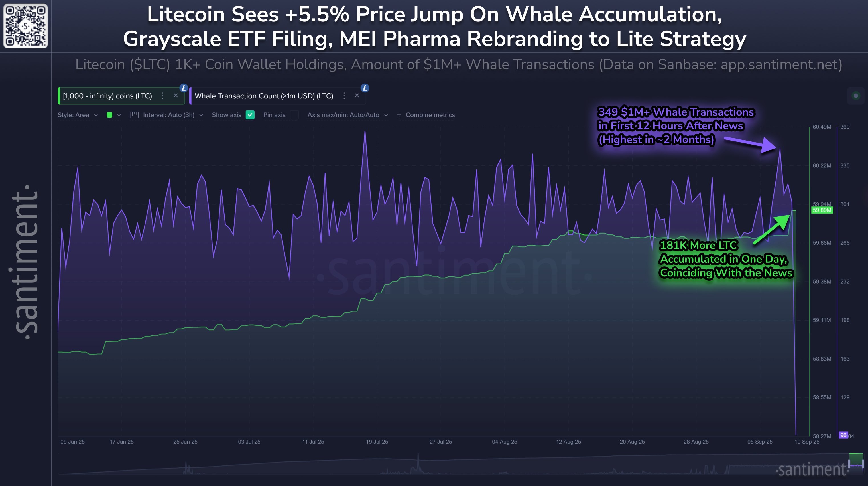
Task: Open the Axis max/min: Auto/Auto dropdown
Action: (348, 115)
